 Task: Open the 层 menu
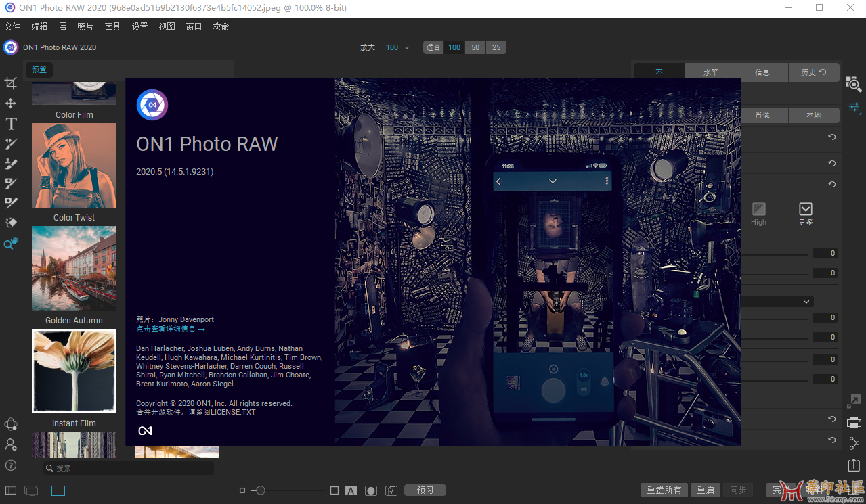pyautogui.click(x=63, y=26)
